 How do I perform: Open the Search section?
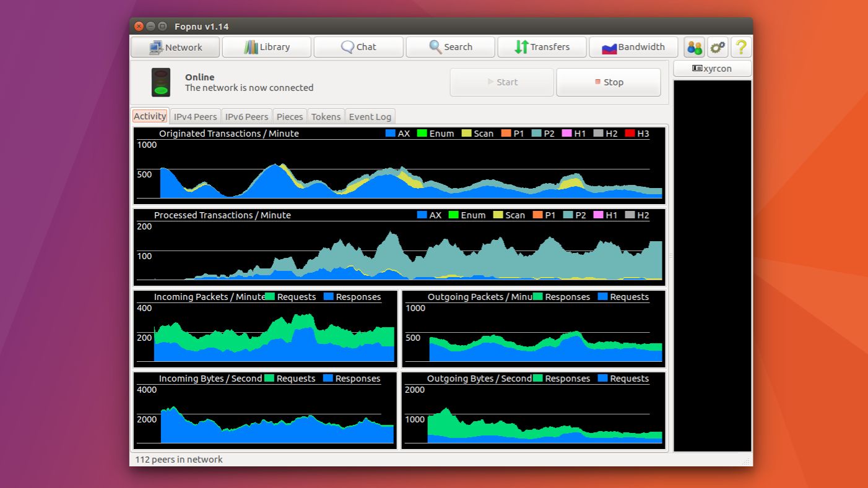pos(450,47)
